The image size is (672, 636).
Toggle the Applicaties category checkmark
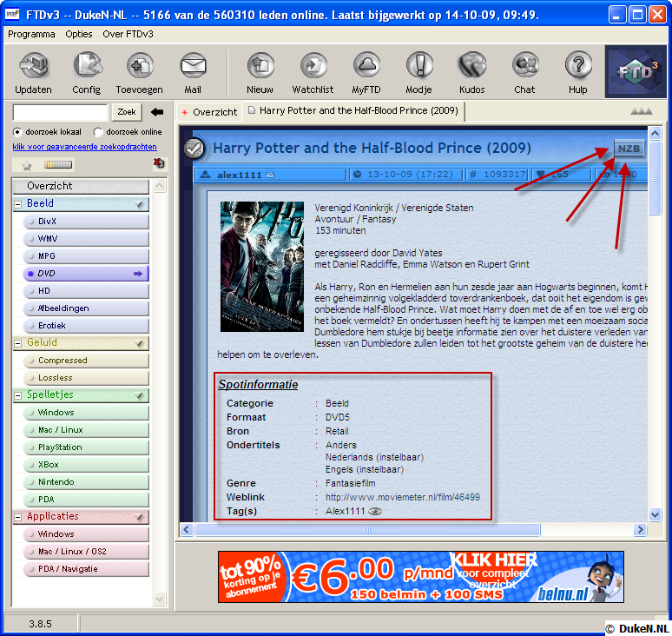coord(139,517)
